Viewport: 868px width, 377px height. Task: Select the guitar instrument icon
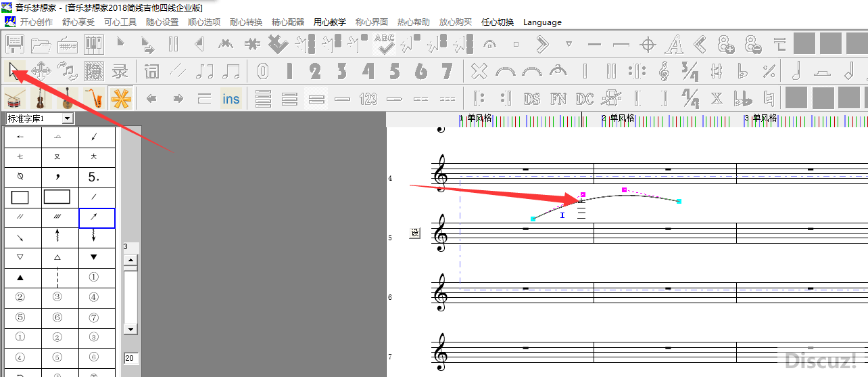coord(68,99)
